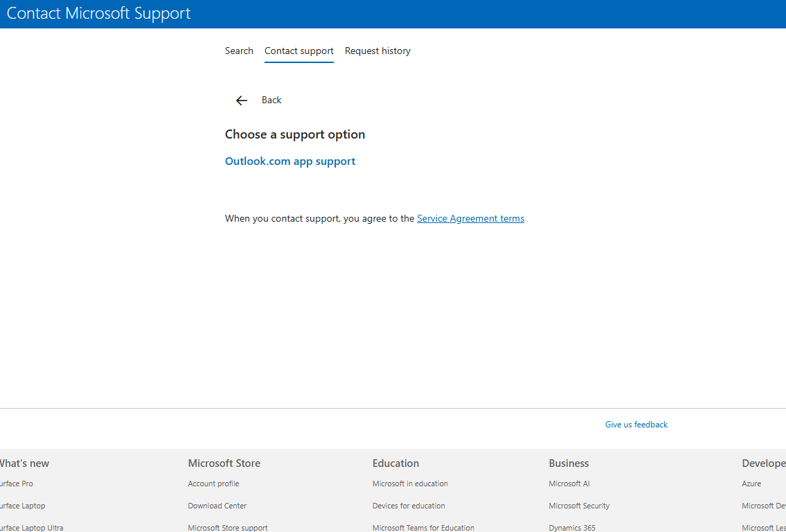Open the Account profile footer link
786x532 pixels.
click(213, 484)
